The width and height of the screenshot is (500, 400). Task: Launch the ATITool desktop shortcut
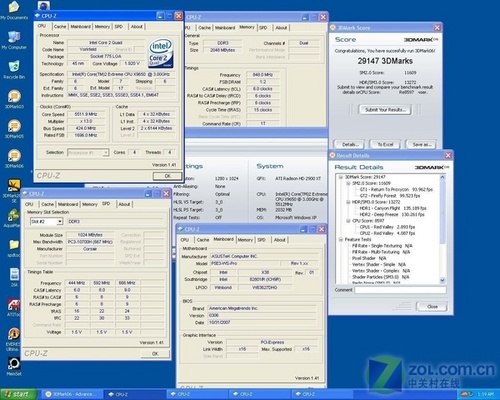14,307
